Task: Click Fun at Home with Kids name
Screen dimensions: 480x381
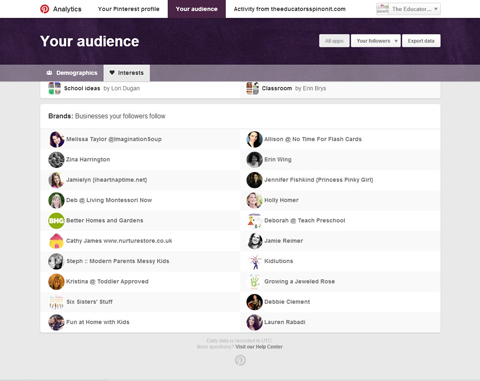Action: pyautogui.click(x=98, y=322)
